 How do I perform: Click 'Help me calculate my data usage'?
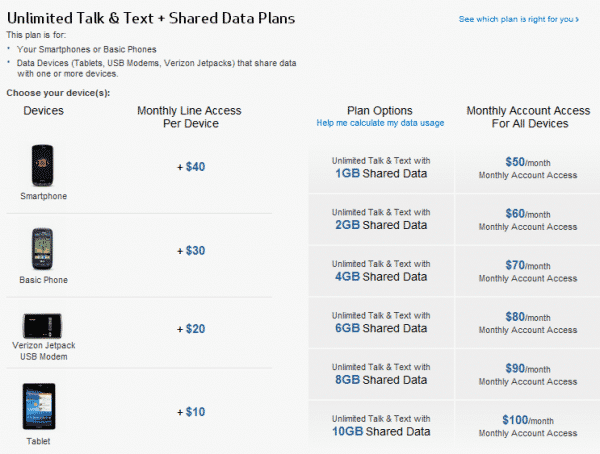coord(380,123)
